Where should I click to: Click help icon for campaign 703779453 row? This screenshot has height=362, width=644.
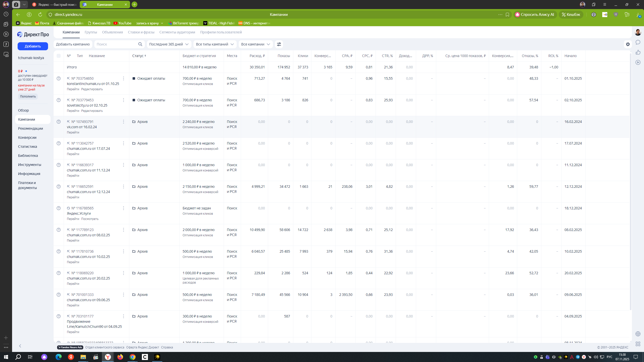click(59, 100)
